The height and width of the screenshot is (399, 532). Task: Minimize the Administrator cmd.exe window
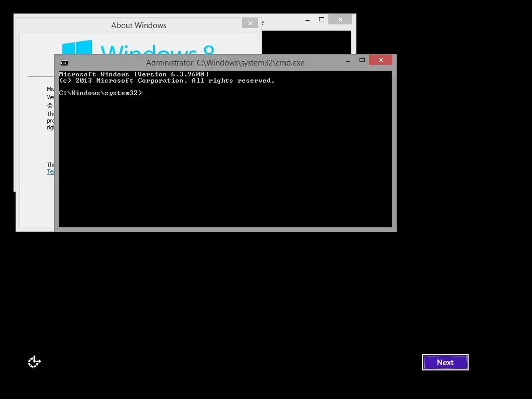[348, 61]
